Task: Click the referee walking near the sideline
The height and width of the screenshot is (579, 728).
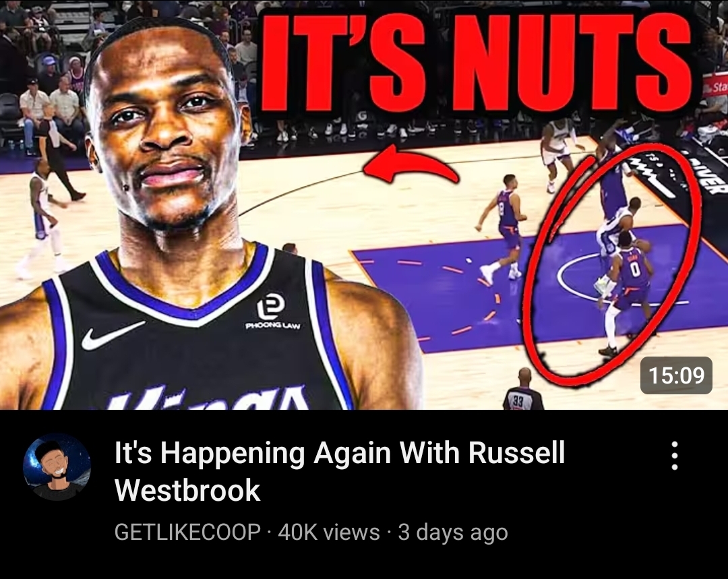Action: pyautogui.click(x=59, y=154)
